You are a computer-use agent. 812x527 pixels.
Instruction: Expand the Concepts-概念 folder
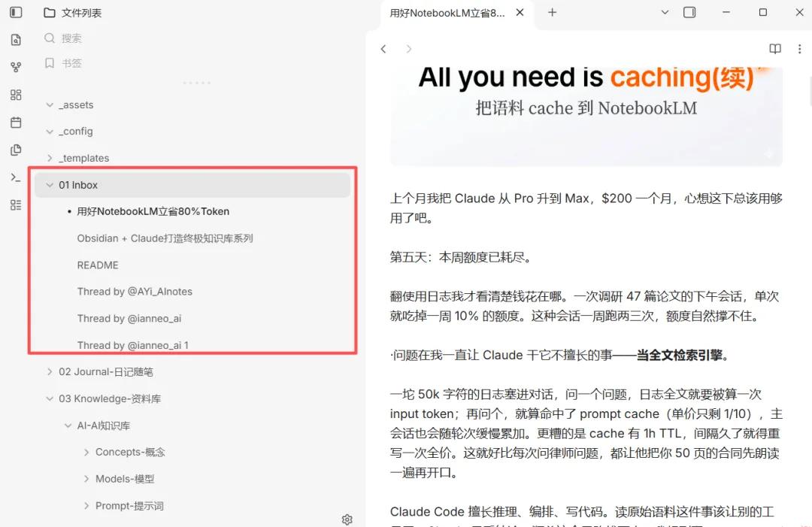tap(86, 452)
